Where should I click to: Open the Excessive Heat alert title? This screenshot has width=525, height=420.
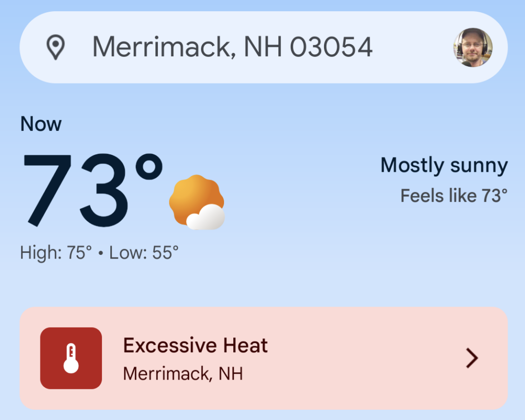pos(195,346)
